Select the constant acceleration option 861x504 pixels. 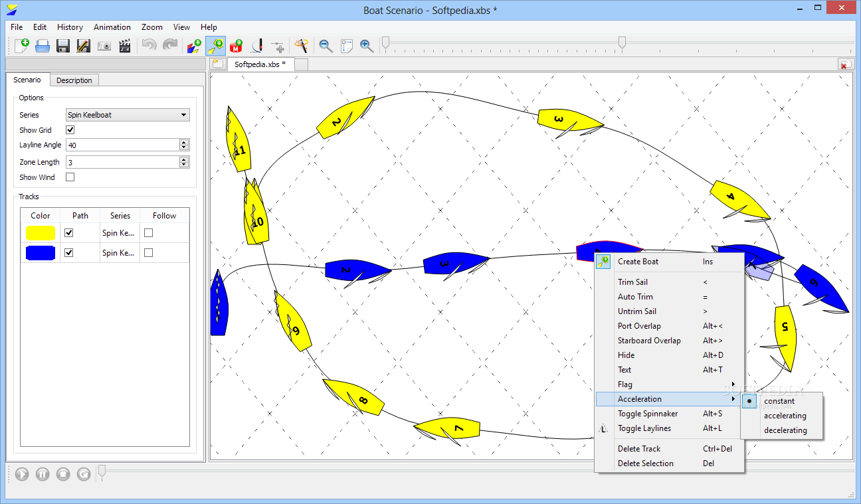click(x=783, y=401)
